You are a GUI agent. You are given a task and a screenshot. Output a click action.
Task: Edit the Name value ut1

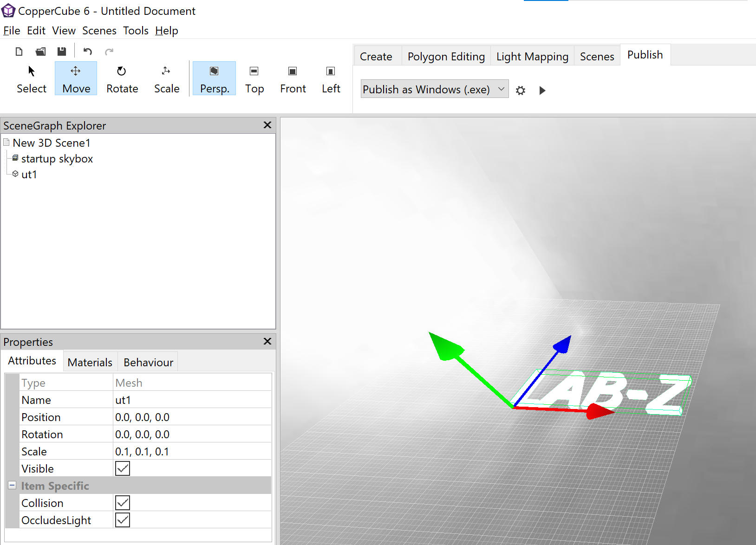pyautogui.click(x=192, y=400)
